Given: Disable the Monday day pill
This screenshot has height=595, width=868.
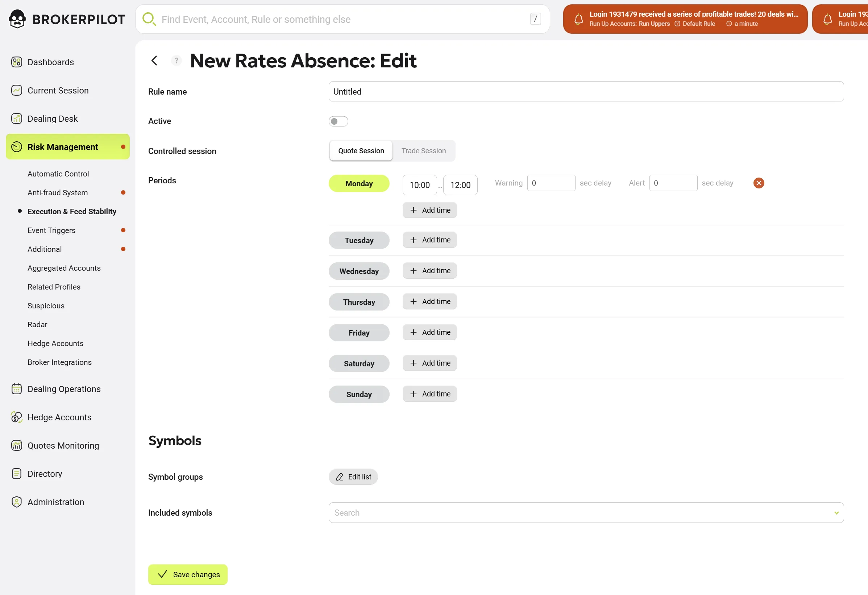Looking at the screenshot, I should (358, 183).
